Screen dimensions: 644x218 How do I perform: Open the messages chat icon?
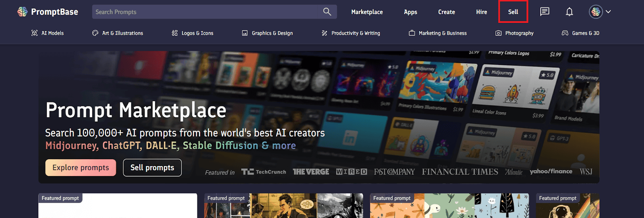[545, 12]
